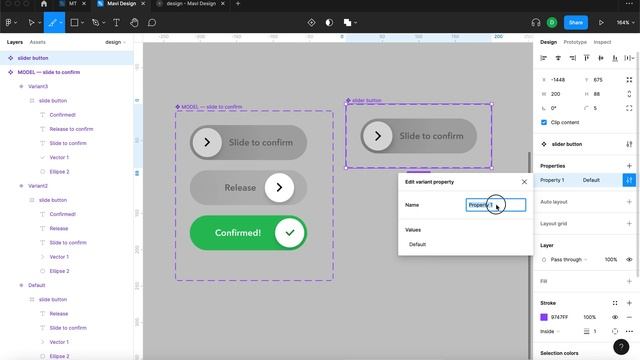
Task: Align top icon in Design panel
Action: pos(587,58)
